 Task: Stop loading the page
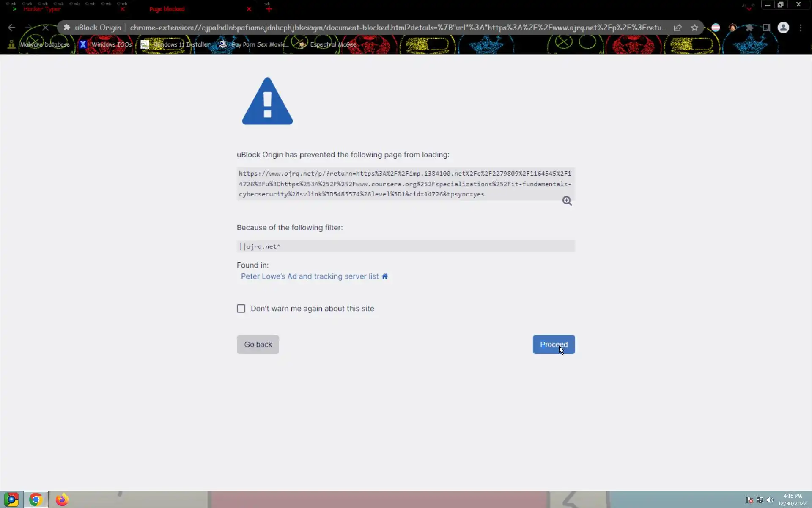click(x=45, y=28)
